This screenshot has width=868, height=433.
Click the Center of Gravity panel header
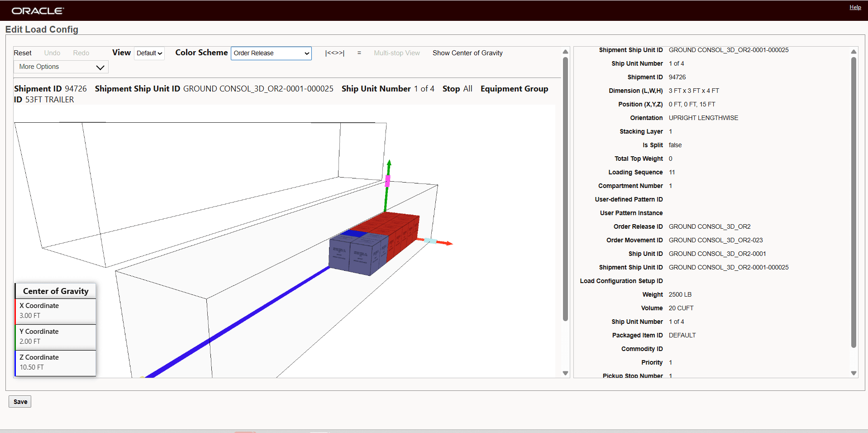coord(56,291)
